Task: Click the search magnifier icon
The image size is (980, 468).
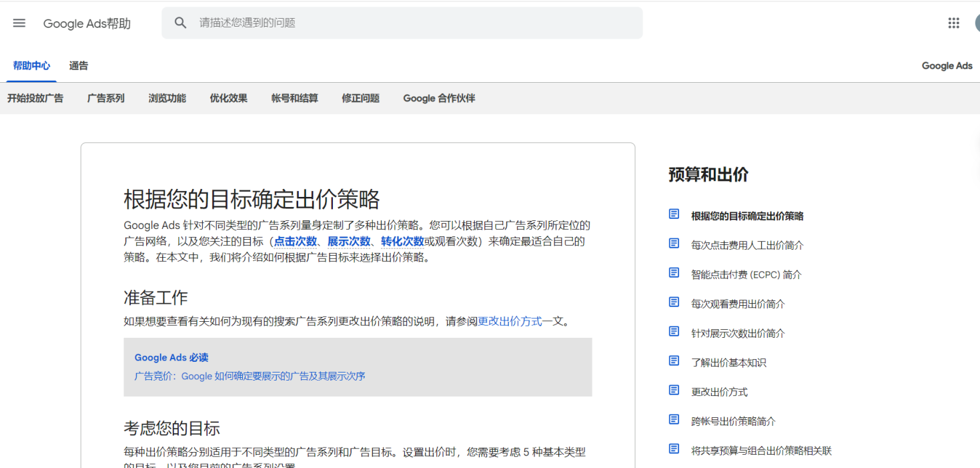Action: pos(180,22)
